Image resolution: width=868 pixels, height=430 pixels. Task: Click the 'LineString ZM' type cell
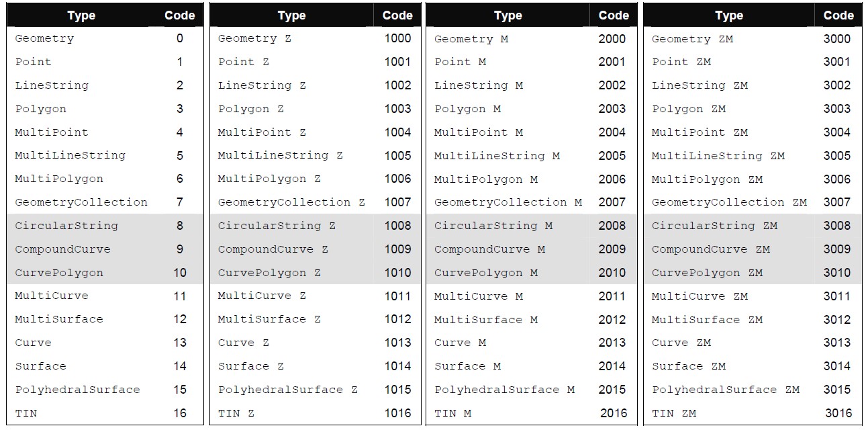click(700, 85)
